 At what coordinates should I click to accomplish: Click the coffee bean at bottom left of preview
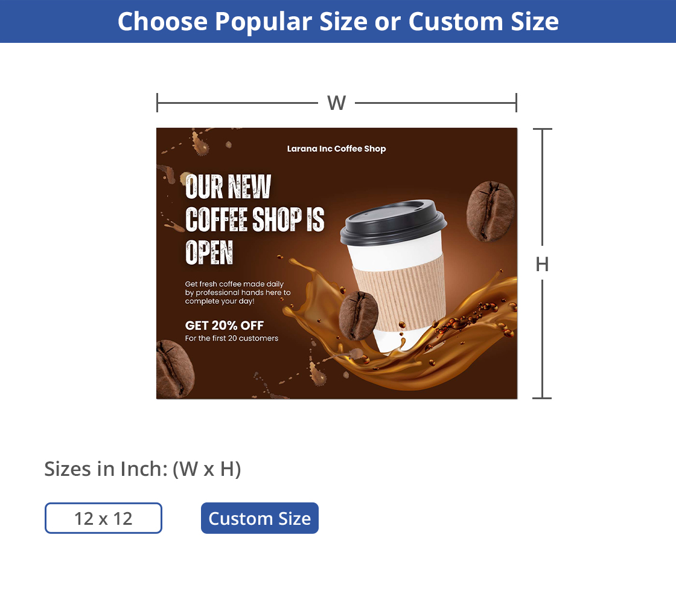tap(174, 369)
